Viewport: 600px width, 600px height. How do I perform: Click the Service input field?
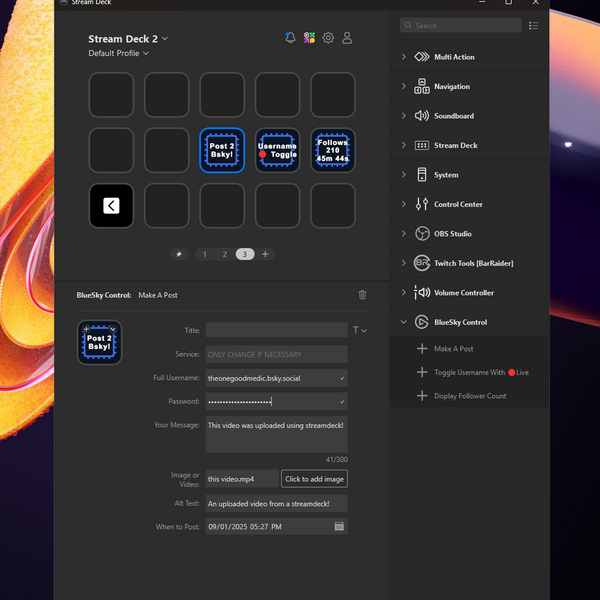tap(277, 354)
